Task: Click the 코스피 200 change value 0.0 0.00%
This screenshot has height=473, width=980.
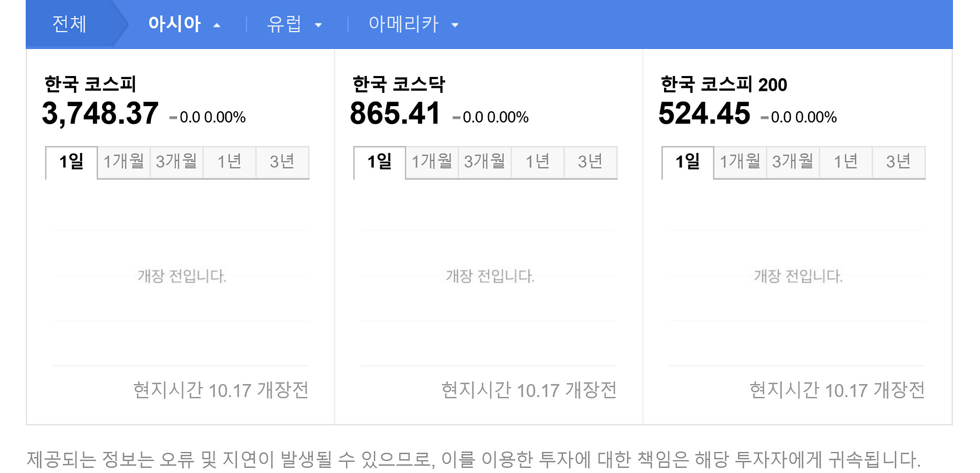Action: (804, 117)
